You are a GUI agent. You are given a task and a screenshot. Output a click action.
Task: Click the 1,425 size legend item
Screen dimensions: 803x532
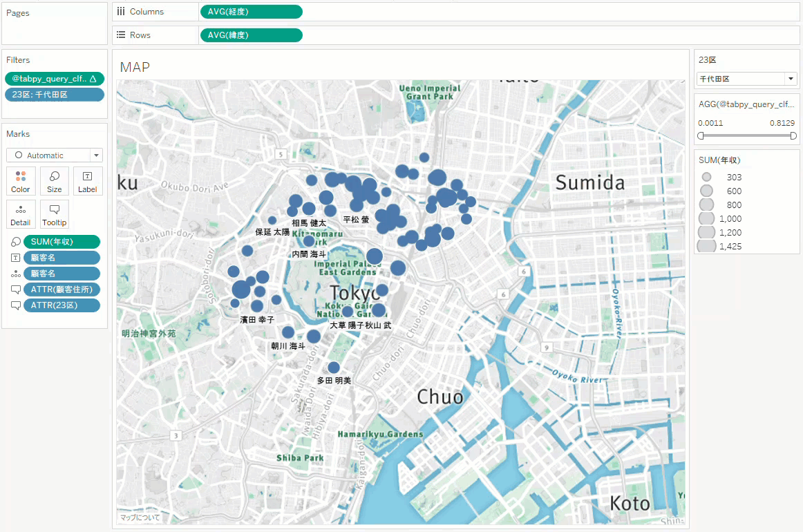point(707,246)
